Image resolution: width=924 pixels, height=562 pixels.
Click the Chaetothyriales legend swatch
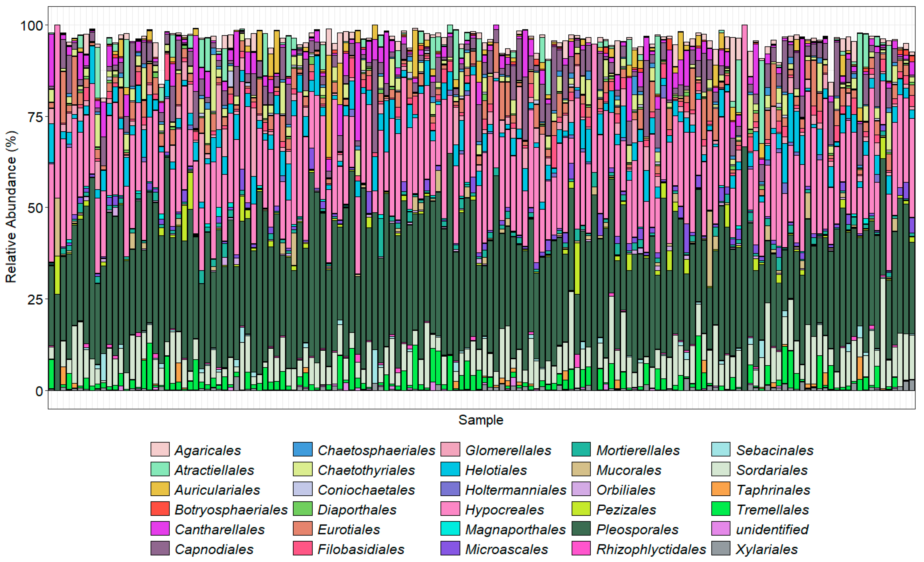pos(303,469)
